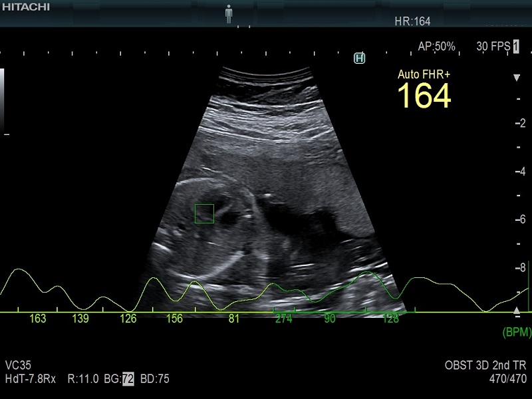The height and width of the screenshot is (399, 532).
Task: Click the downward focus triangle on depth scale
Action: tap(517, 78)
